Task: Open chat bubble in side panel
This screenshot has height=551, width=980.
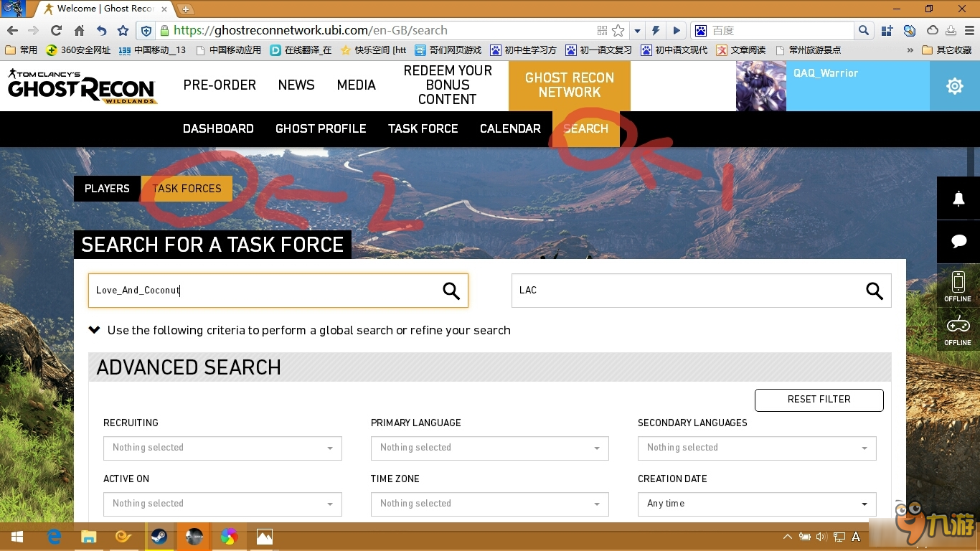Action: [958, 242]
